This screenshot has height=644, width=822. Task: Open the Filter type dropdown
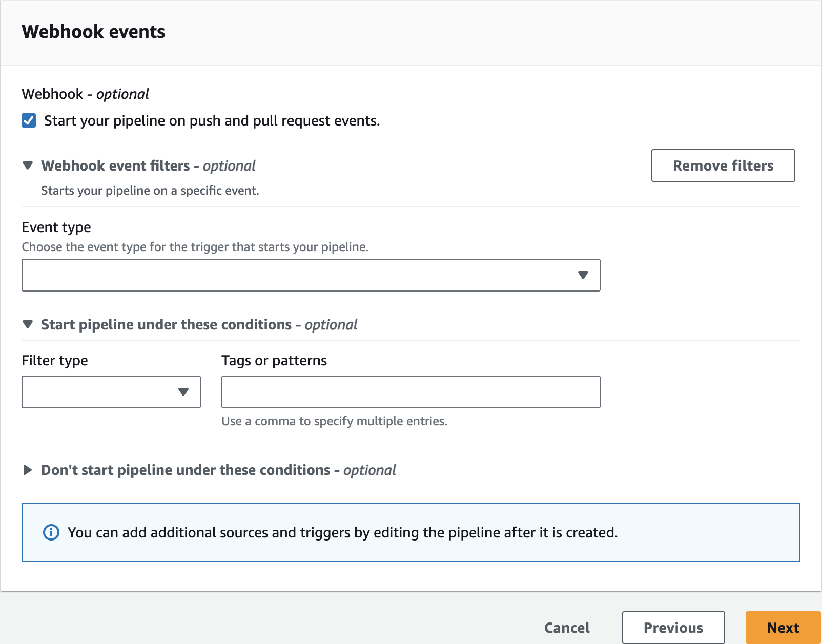(x=102, y=392)
